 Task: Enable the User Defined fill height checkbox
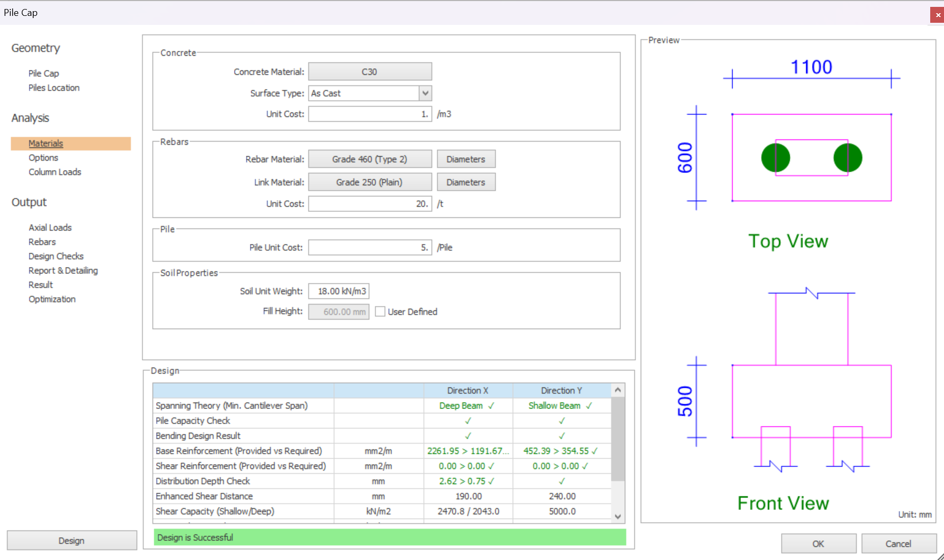click(x=380, y=312)
